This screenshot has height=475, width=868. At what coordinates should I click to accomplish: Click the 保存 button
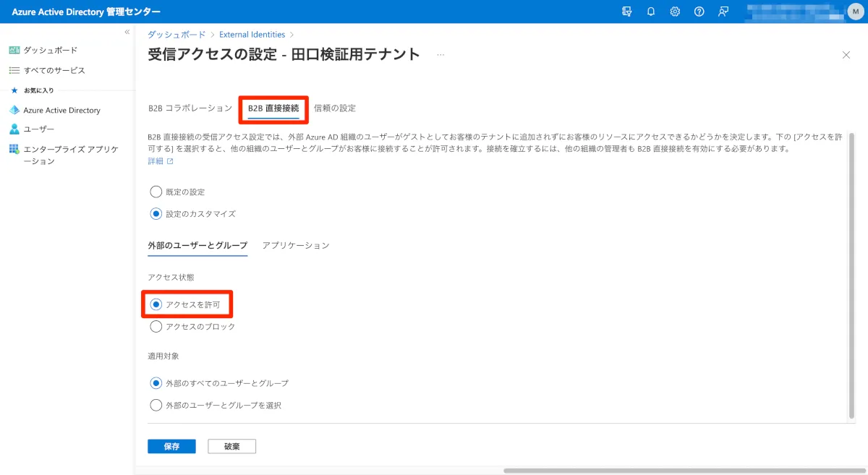point(171,447)
